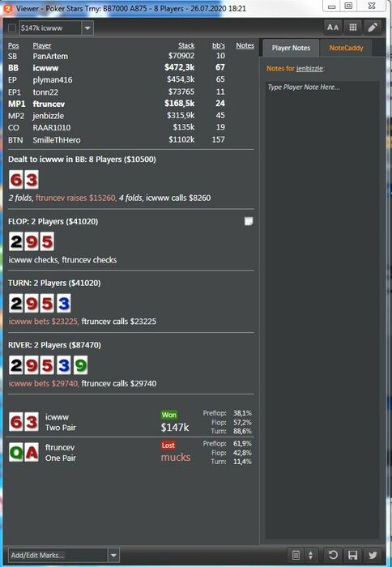Viewport: 392px width, 567px height.
Task: Open the grid layout icon
Action: click(353, 28)
